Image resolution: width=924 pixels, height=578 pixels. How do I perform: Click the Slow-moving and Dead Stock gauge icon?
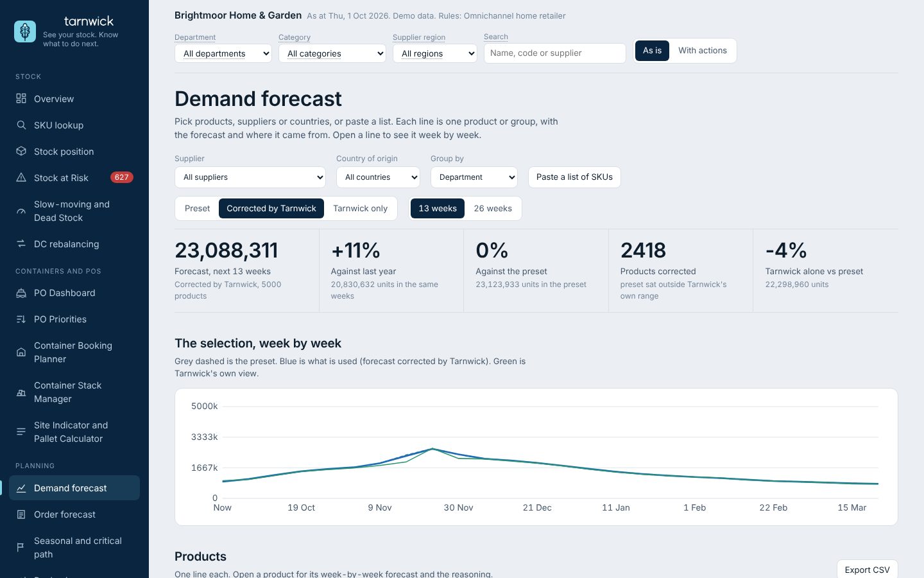21,211
